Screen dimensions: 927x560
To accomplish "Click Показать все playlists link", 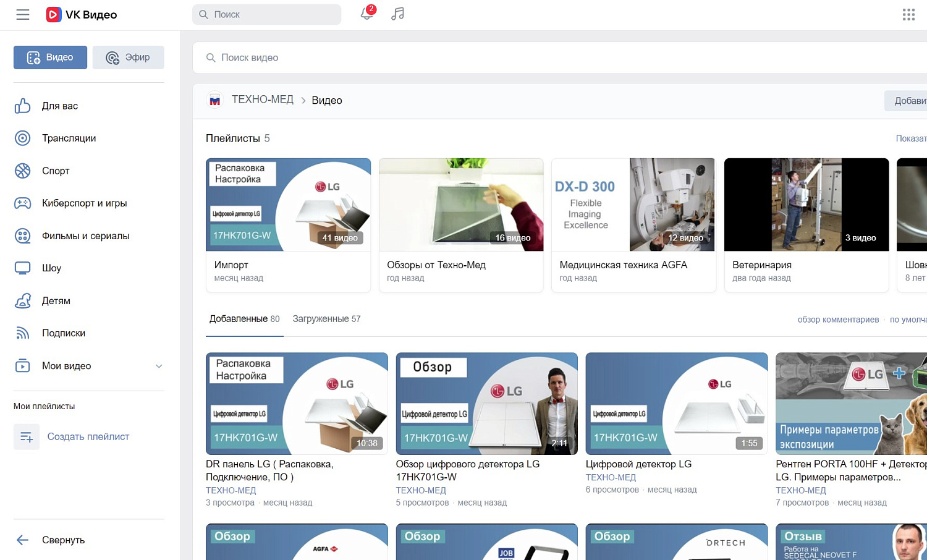I will (x=912, y=138).
